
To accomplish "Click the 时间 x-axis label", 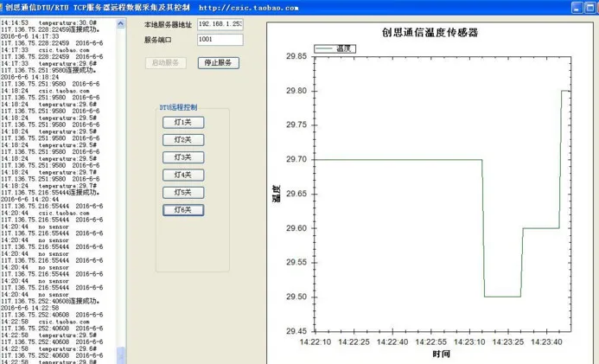I will click(x=441, y=354).
